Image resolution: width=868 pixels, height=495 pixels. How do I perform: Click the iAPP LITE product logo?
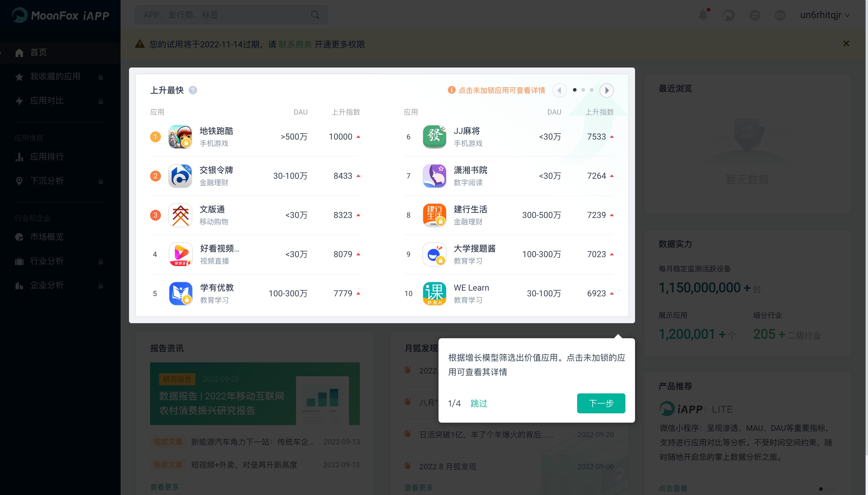pos(696,409)
